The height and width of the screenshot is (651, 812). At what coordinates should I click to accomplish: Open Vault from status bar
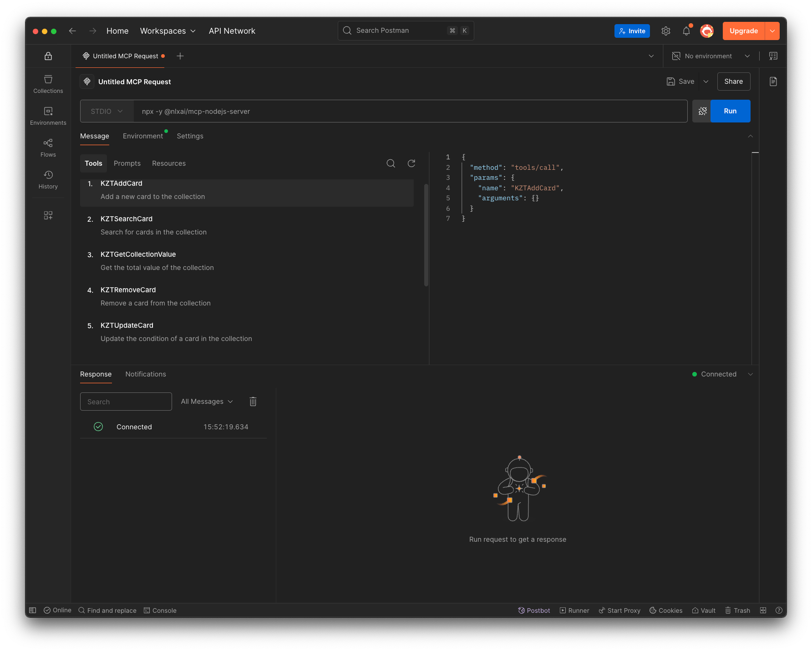[x=704, y=610]
